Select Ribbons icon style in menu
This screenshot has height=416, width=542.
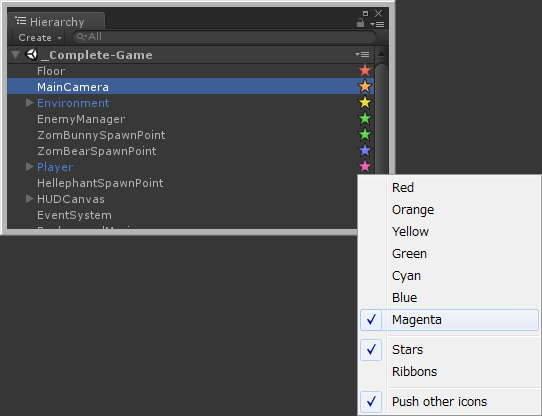(414, 372)
